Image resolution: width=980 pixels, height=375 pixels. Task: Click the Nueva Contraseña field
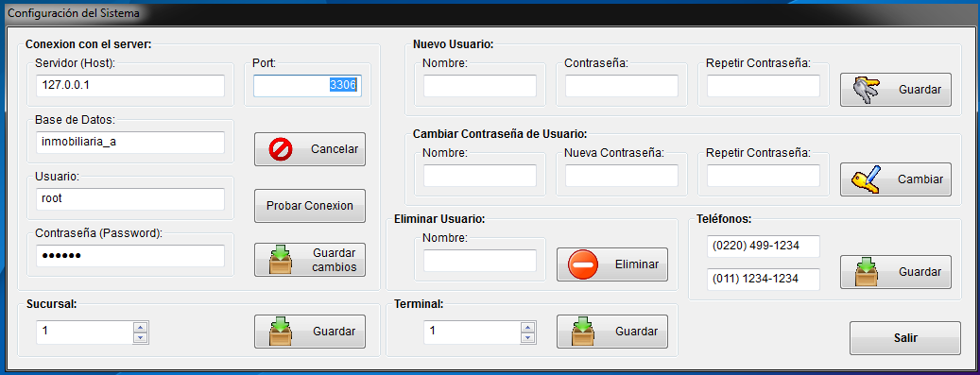(622, 176)
